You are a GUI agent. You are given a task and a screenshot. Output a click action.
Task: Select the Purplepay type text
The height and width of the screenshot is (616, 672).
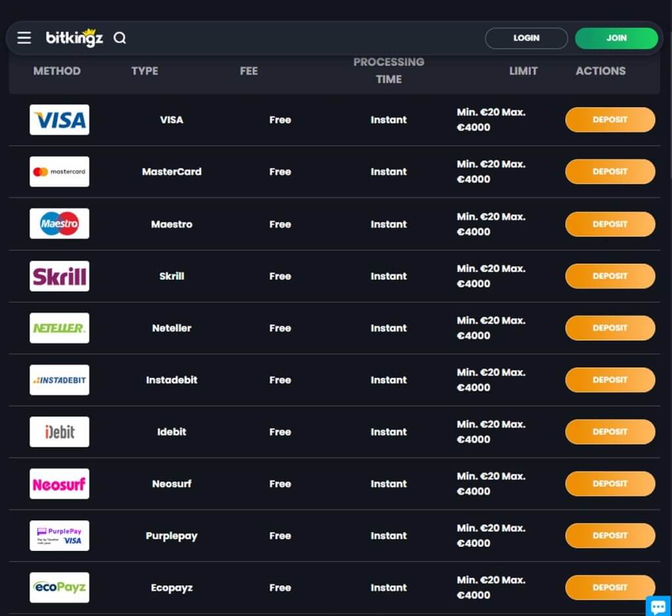click(x=171, y=536)
